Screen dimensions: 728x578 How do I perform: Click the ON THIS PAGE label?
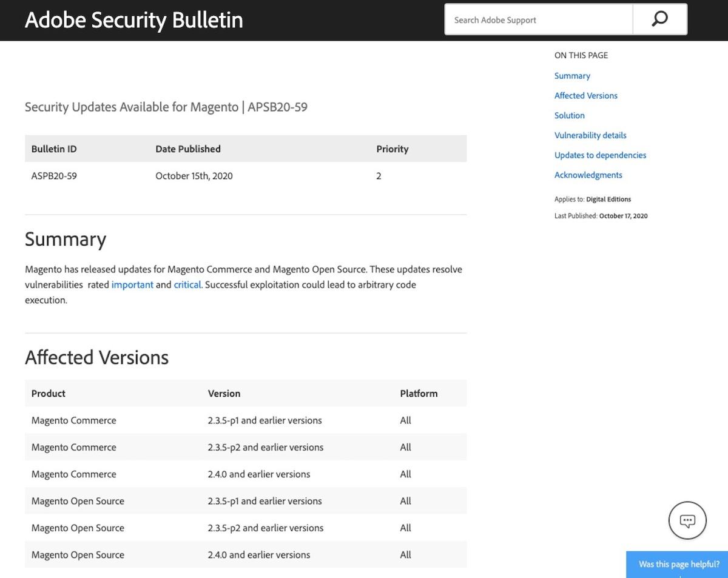[581, 55]
